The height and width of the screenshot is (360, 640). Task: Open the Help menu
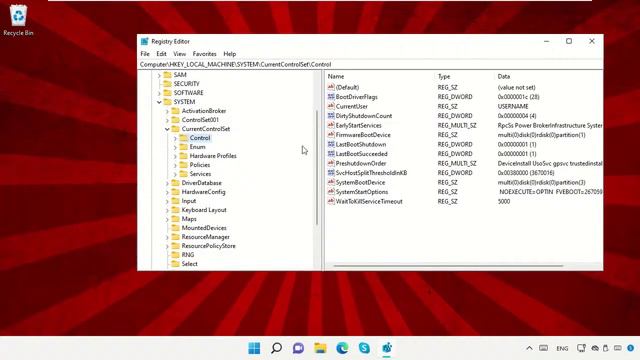[x=229, y=54]
